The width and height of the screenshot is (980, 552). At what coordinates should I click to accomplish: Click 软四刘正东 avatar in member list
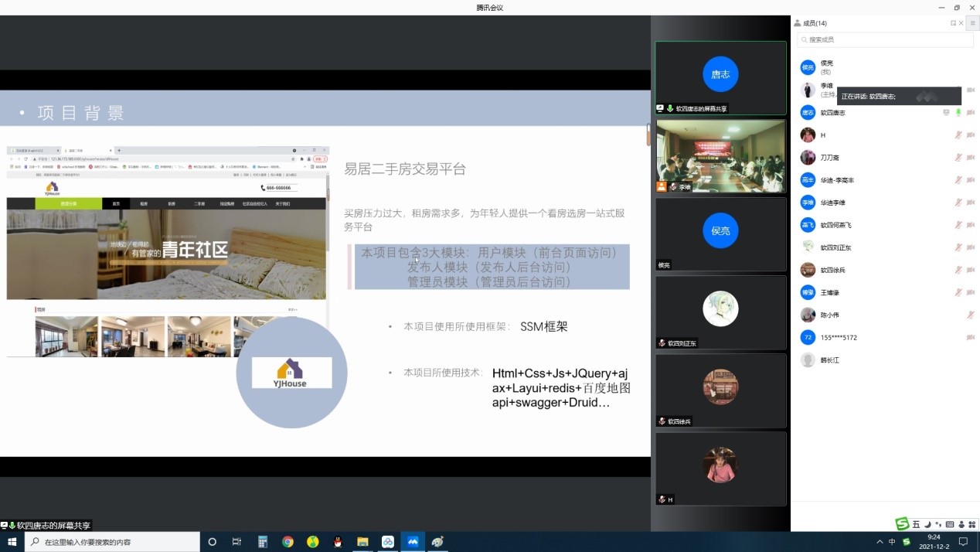(808, 247)
